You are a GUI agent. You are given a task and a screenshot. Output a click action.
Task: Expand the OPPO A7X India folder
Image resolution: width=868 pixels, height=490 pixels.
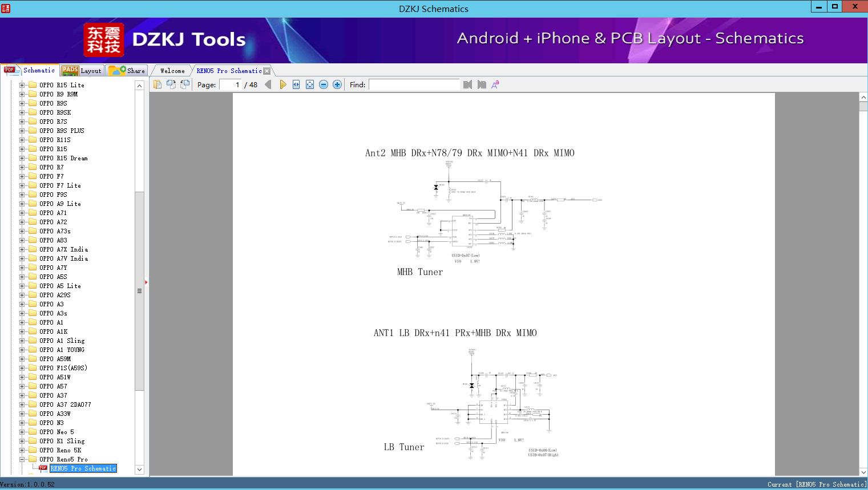[x=22, y=249]
